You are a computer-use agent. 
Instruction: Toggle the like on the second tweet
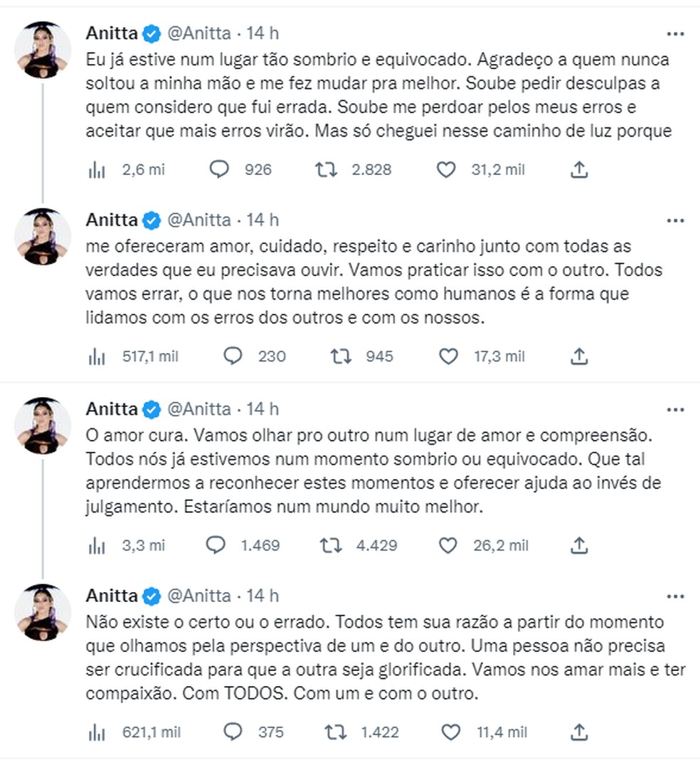click(x=448, y=356)
